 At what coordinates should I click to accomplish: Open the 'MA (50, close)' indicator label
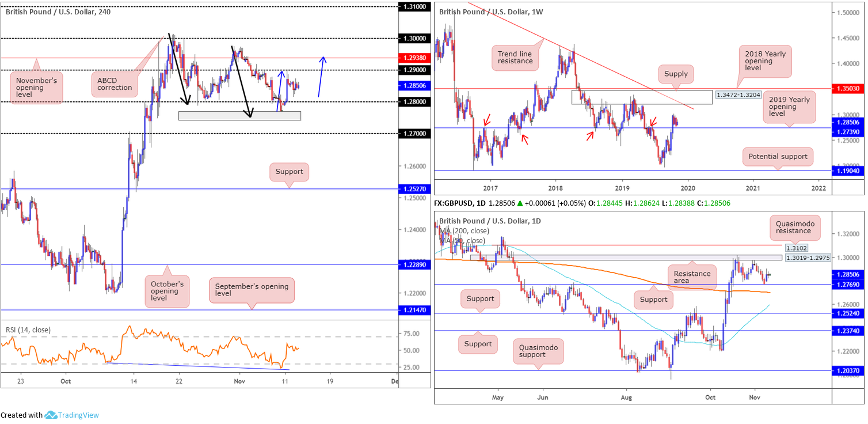(462, 240)
